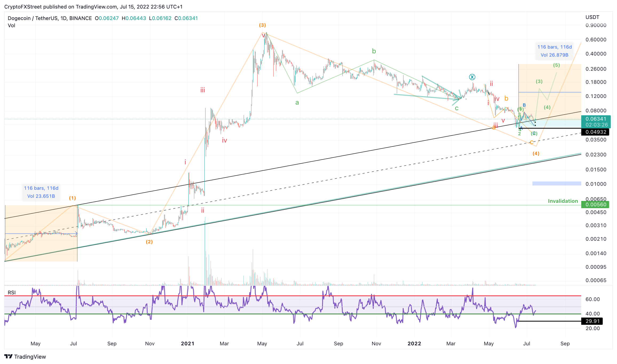Click the green projected (5) wave label
Viewport: 617px width, 364px height.
click(556, 65)
